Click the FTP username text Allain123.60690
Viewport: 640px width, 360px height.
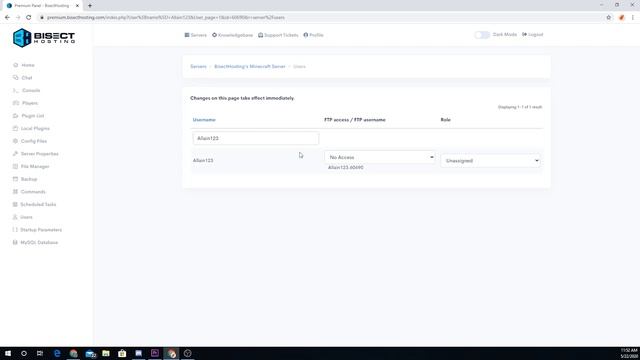pyautogui.click(x=346, y=167)
